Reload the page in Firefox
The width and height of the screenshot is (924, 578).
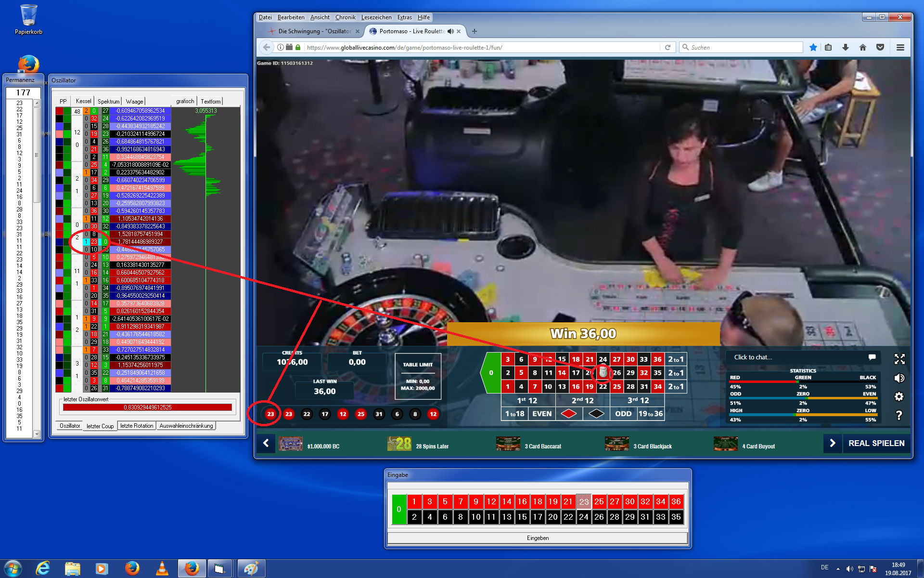pyautogui.click(x=667, y=47)
